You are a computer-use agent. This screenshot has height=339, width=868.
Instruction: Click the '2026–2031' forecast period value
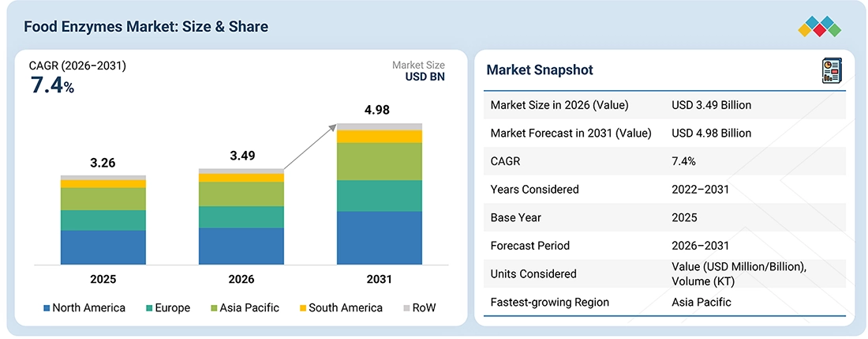pos(700,246)
